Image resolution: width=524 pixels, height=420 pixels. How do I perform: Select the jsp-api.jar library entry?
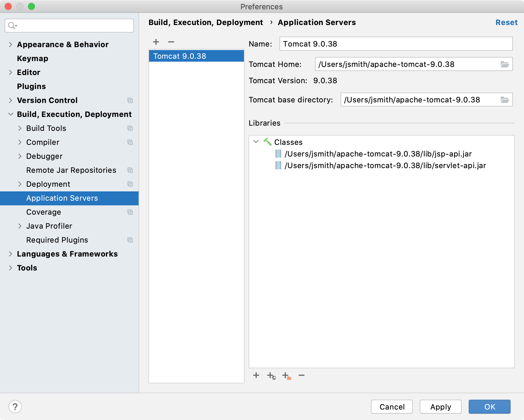(378, 154)
